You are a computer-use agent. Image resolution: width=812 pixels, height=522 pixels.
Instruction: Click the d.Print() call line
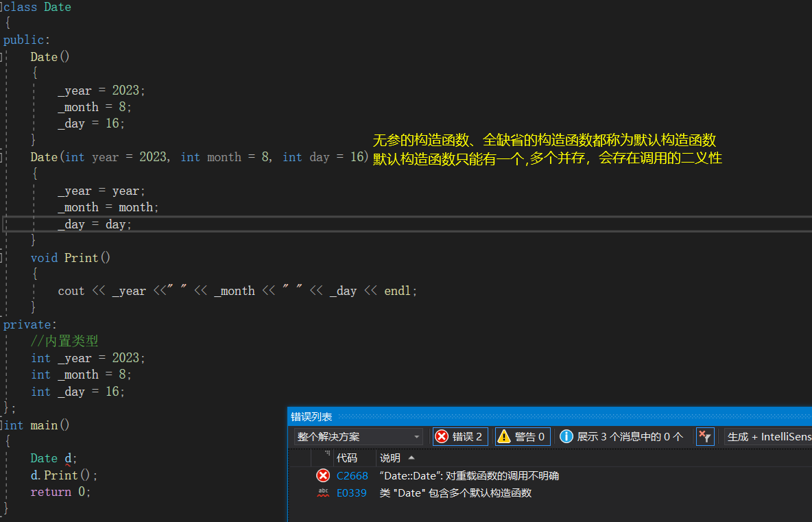[x=64, y=475]
